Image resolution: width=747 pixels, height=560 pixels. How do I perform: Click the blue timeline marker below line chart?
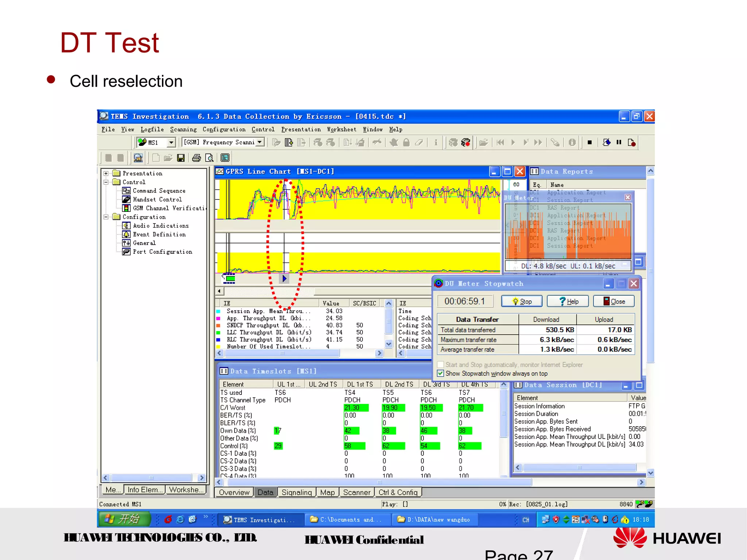(x=284, y=279)
